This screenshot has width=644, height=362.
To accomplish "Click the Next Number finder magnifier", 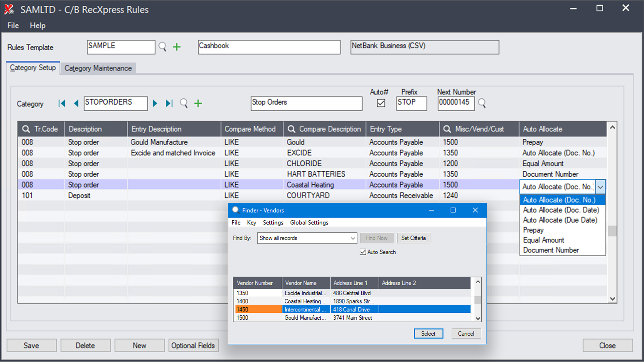I will pos(482,103).
